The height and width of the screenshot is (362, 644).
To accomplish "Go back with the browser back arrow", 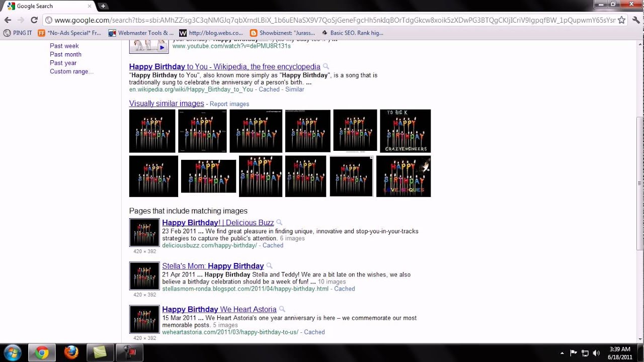I will 8,20.
